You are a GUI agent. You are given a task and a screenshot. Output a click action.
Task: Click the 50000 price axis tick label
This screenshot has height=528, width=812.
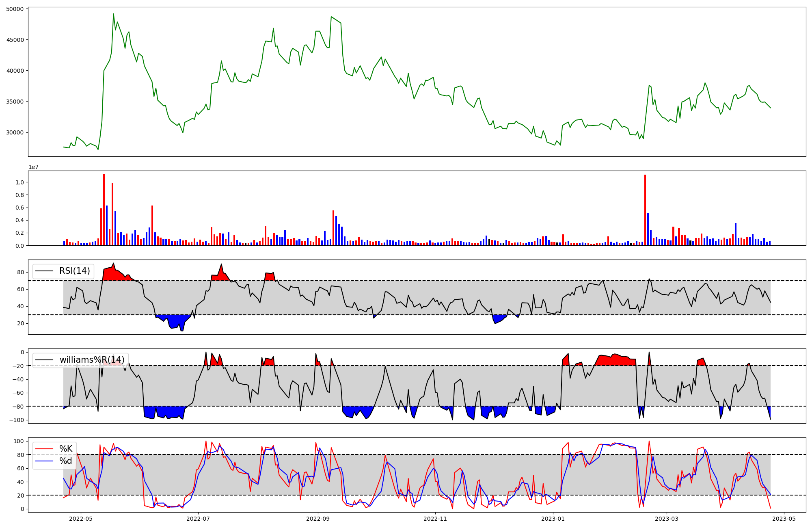click(15, 9)
